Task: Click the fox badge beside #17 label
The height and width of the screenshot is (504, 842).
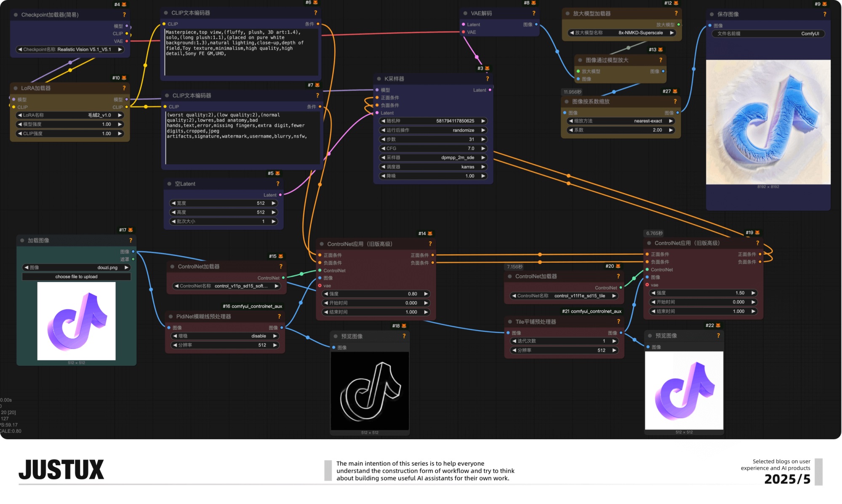Action: coord(131,230)
